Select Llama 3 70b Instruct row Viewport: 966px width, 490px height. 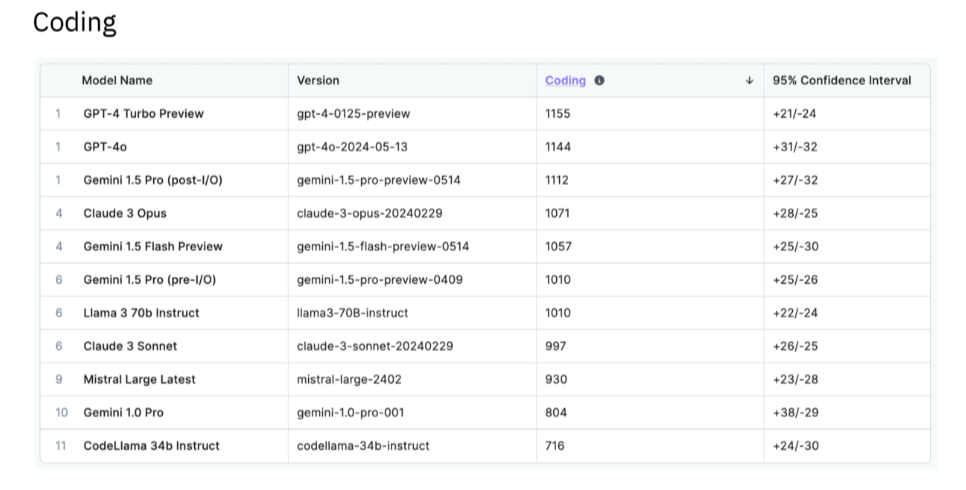(485, 313)
